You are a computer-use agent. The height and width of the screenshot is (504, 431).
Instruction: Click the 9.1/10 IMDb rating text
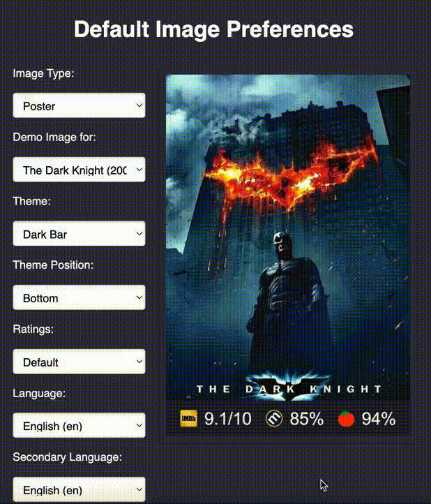point(227,419)
